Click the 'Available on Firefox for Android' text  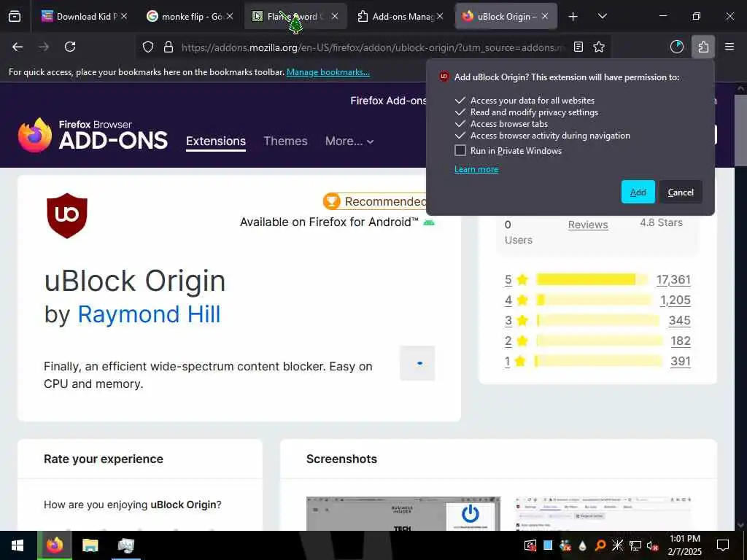(329, 222)
